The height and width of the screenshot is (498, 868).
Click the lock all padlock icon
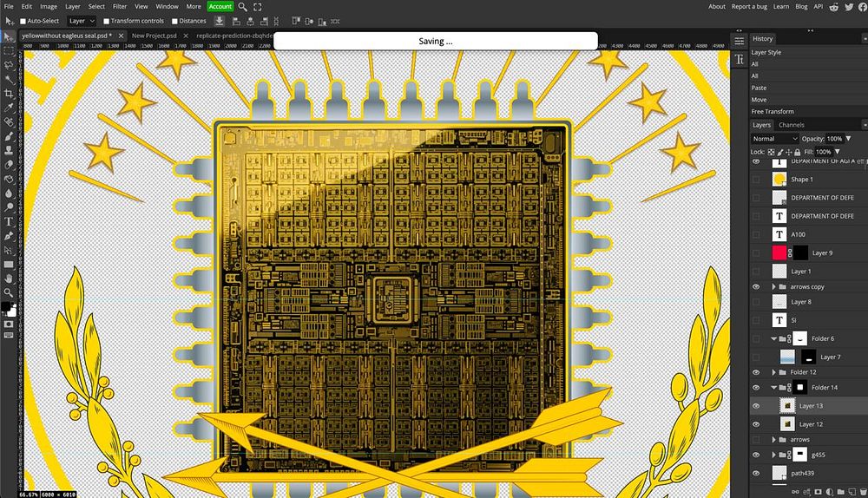pyautogui.click(x=797, y=152)
